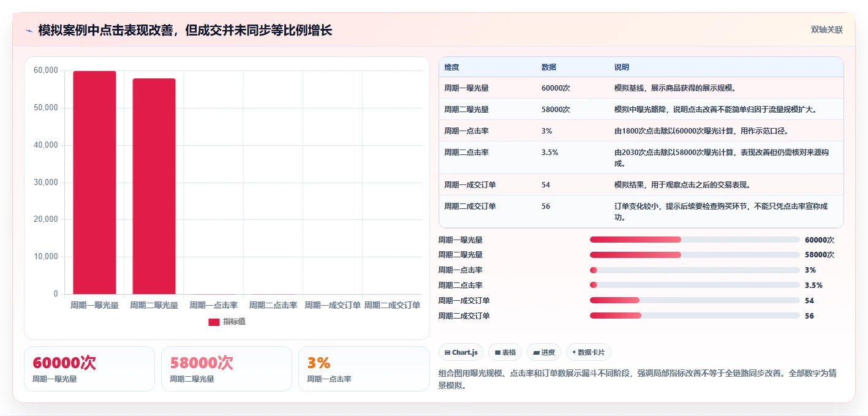
Task: Click the 58000次 value in the table
Action: tap(556, 110)
